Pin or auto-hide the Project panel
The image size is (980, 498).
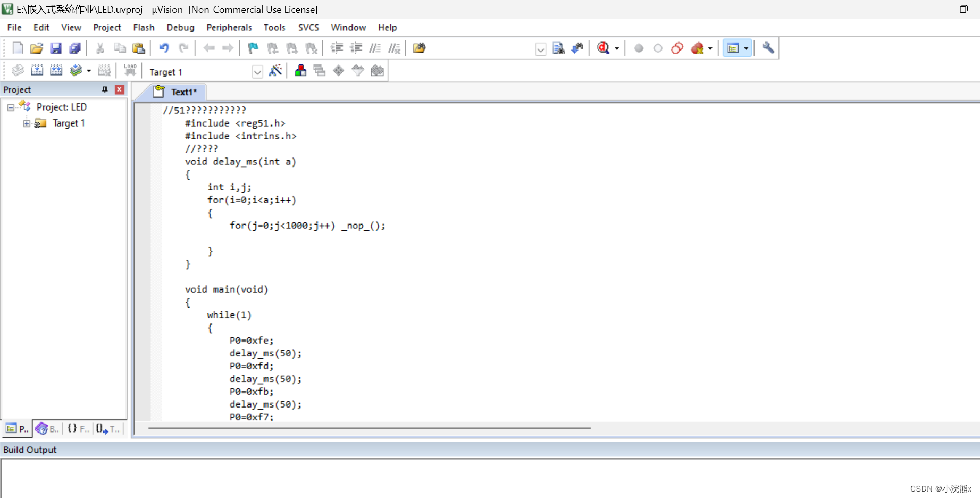(x=105, y=89)
